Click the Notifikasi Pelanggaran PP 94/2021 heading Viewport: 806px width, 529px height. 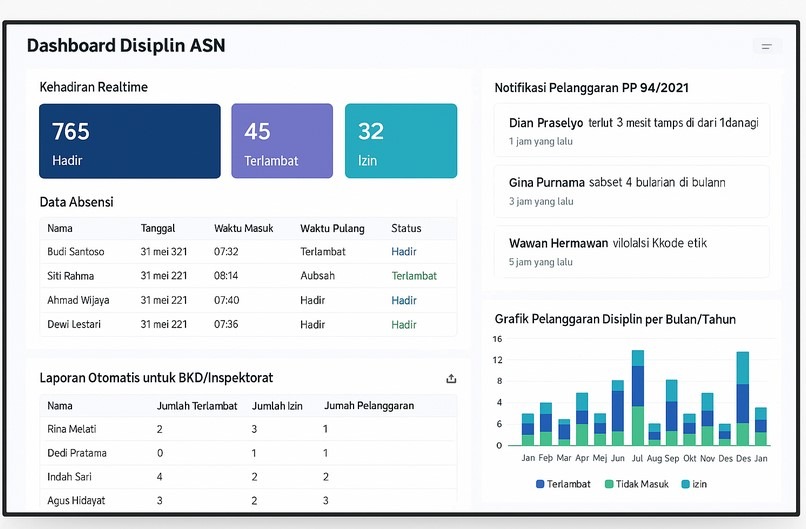point(592,88)
